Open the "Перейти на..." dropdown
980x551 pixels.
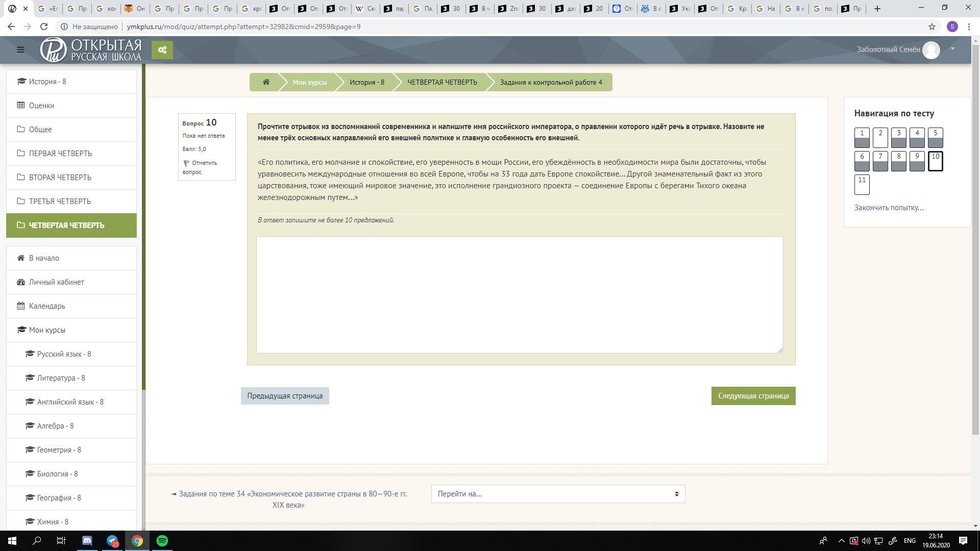pyautogui.click(x=558, y=494)
